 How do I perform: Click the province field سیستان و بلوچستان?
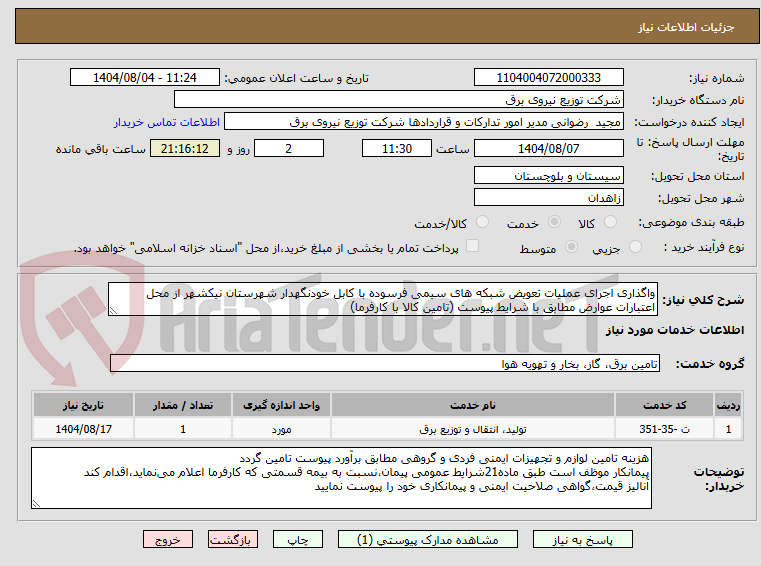click(548, 175)
